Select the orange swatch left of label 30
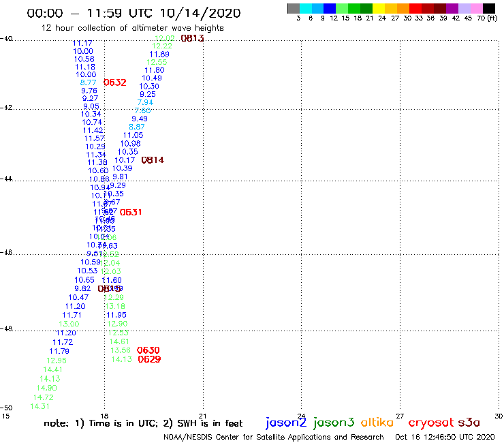Screen dimensions: 504x443 [403, 8]
